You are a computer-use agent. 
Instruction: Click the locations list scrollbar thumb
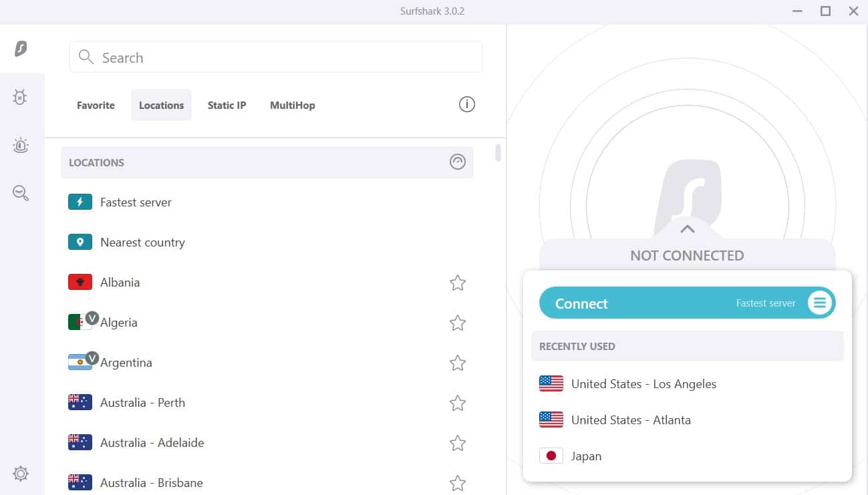[498, 152]
